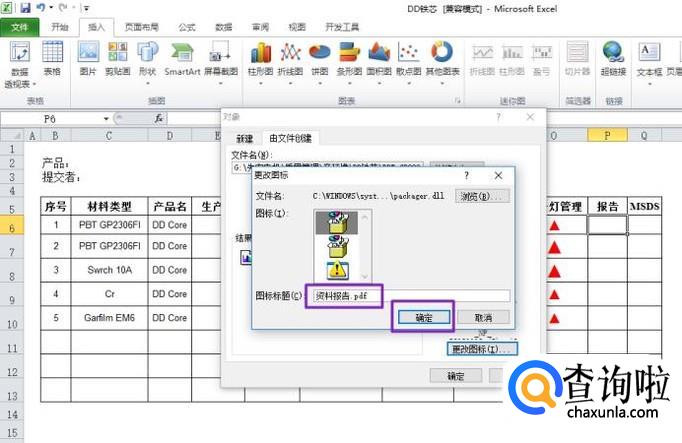
Task: Switch to the Formulas (公式) tab
Action: pos(187,27)
